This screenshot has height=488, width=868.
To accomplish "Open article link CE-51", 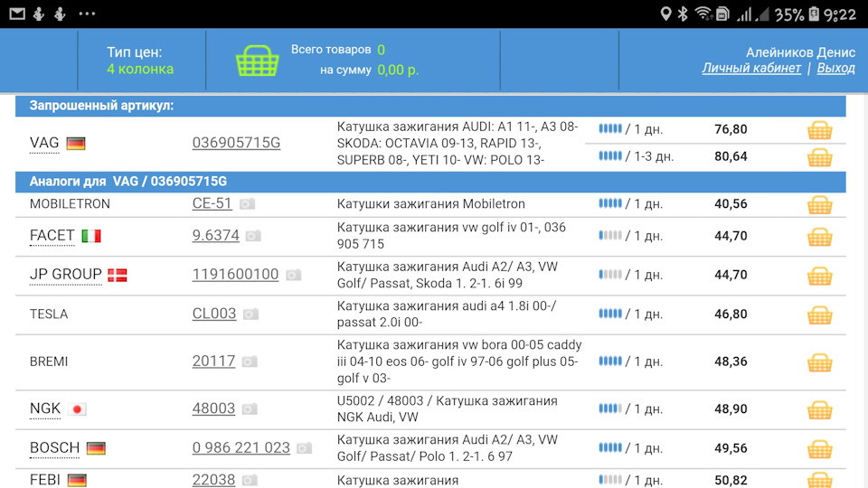I will coord(212,203).
